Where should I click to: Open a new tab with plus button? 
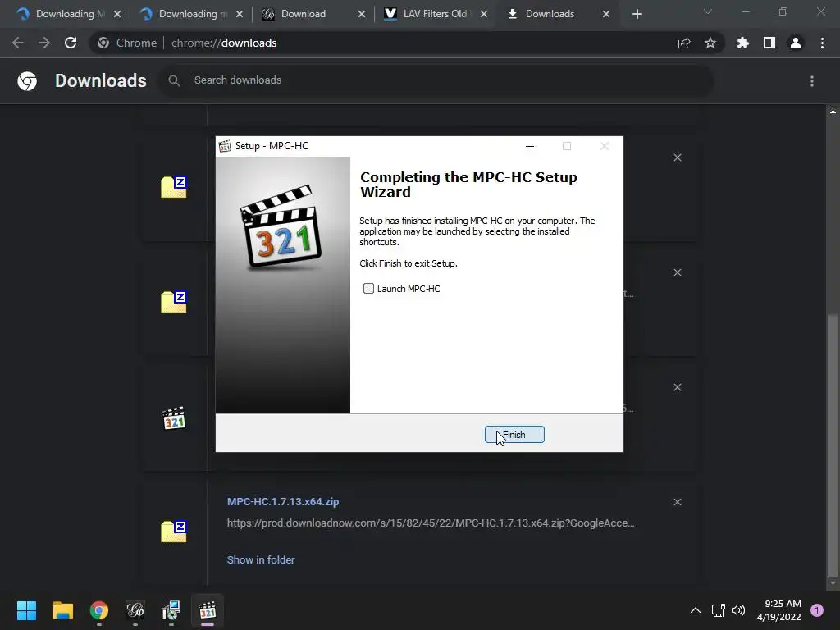[x=637, y=14]
